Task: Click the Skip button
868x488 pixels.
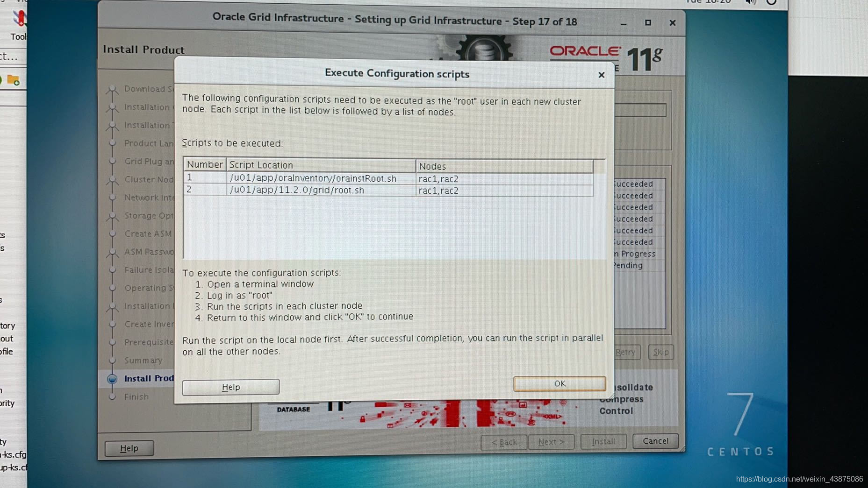Action: pyautogui.click(x=661, y=352)
